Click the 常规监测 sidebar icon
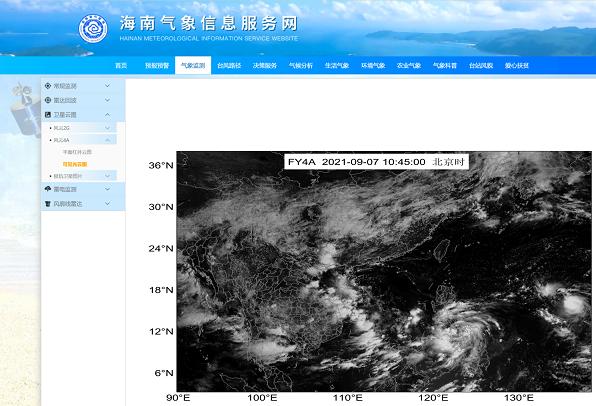 tap(48, 86)
